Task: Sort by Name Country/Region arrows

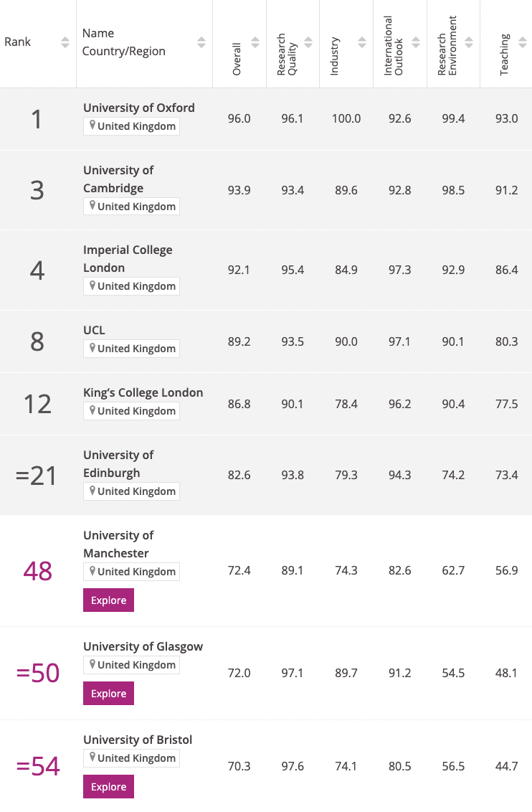Action: click(201, 42)
